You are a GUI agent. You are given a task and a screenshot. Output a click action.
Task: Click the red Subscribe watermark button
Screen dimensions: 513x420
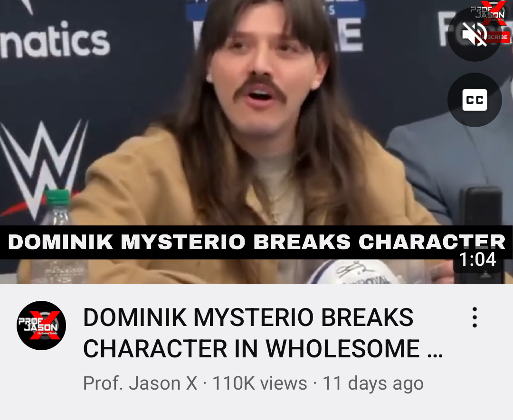click(497, 37)
